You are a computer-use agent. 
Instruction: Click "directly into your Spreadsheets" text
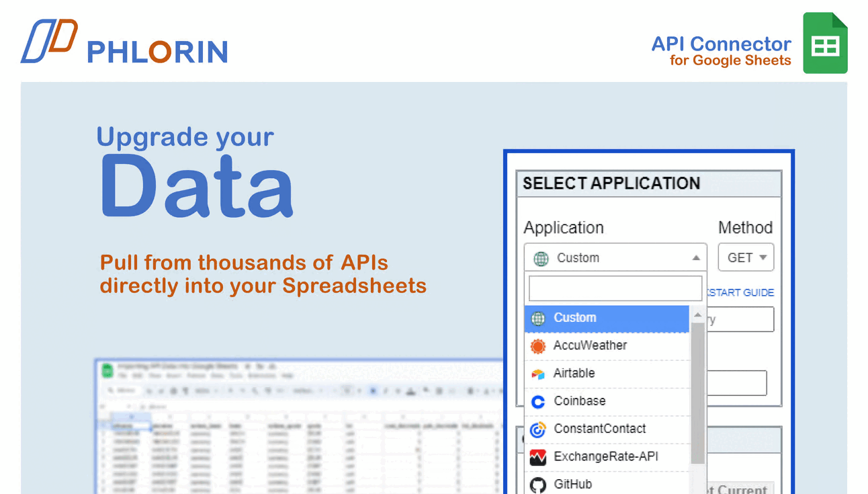(263, 286)
